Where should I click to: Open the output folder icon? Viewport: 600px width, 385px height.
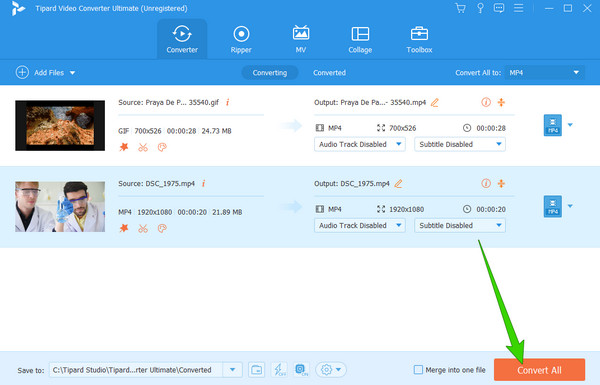click(256, 370)
